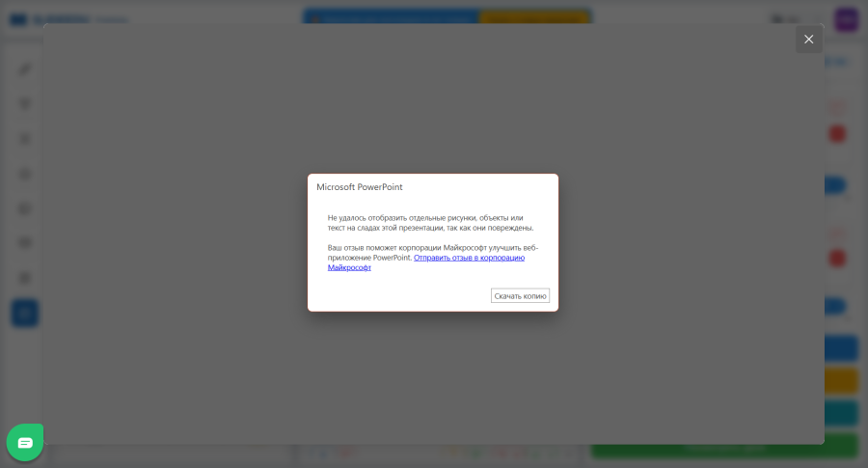Toggle the lower blue switch on right

tap(835, 307)
